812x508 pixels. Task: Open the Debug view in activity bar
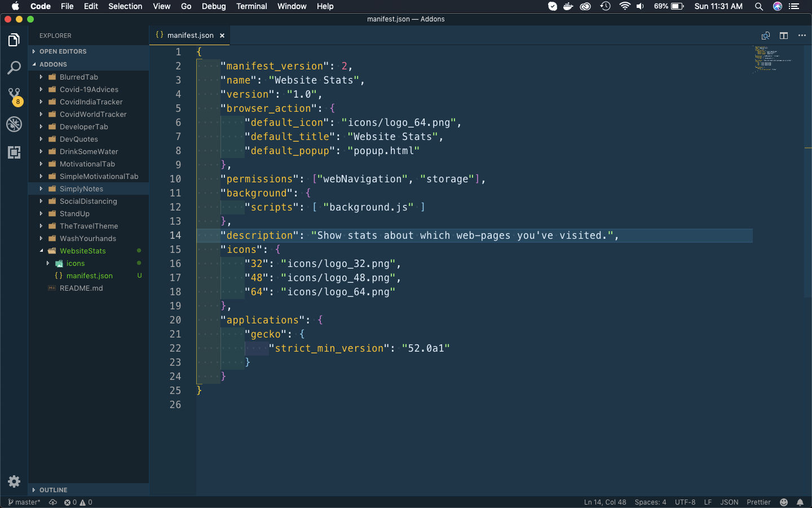click(14, 124)
